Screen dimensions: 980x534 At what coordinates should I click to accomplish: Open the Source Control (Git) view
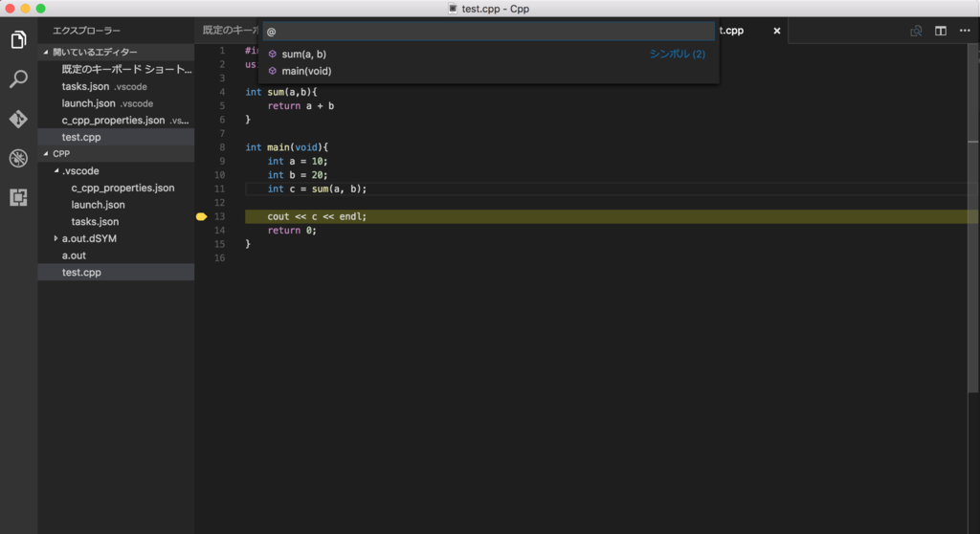click(x=18, y=118)
